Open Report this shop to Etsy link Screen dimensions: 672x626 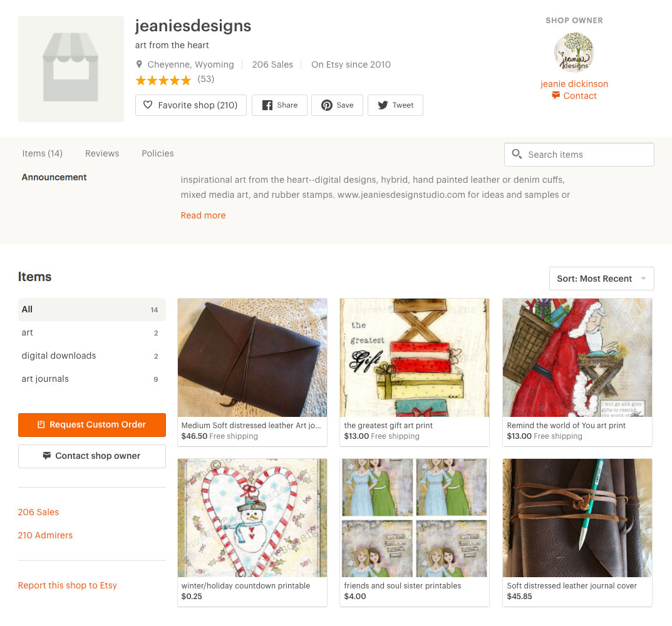tap(67, 585)
